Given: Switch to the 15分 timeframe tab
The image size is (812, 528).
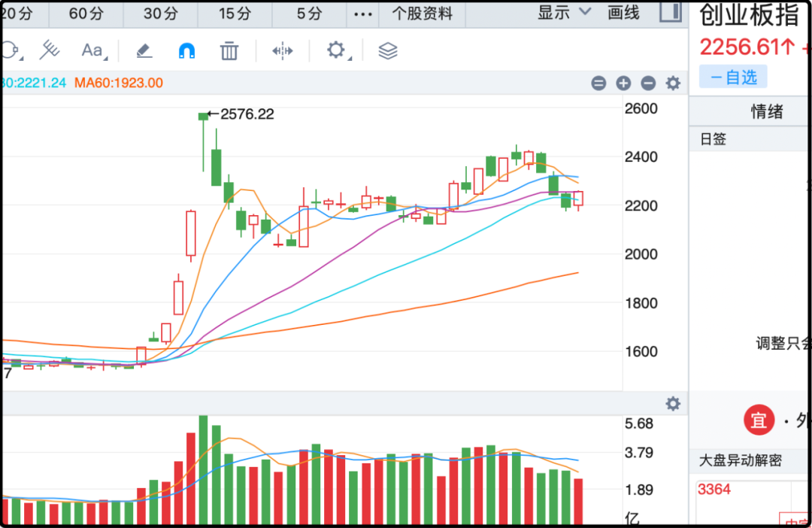Looking at the screenshot, I should pos(235,14).
